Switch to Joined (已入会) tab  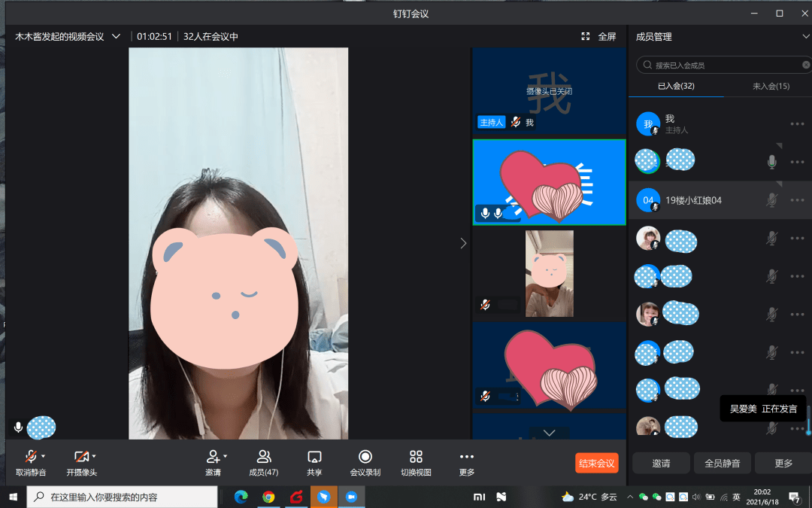pyautogui.click(x=676, y=86)
